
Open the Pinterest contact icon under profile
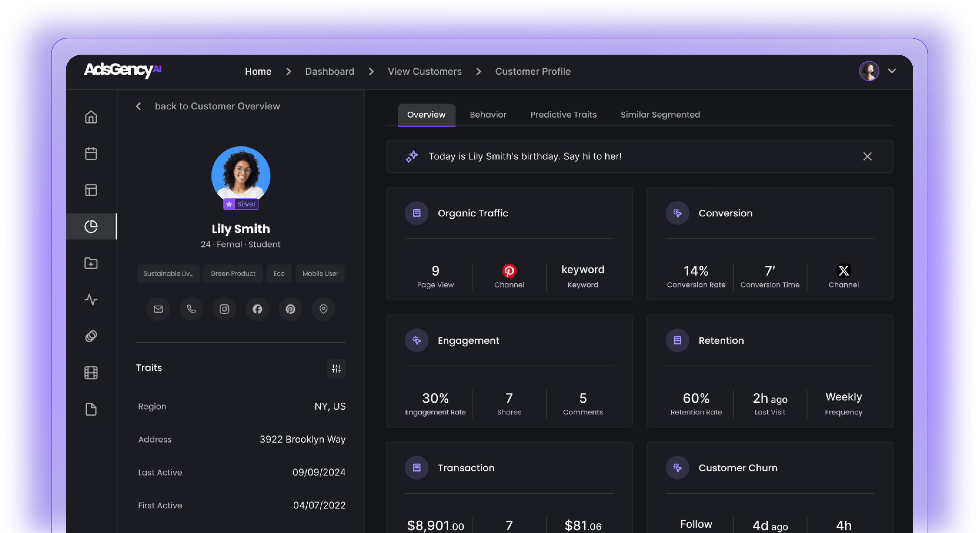coord(290,309)
